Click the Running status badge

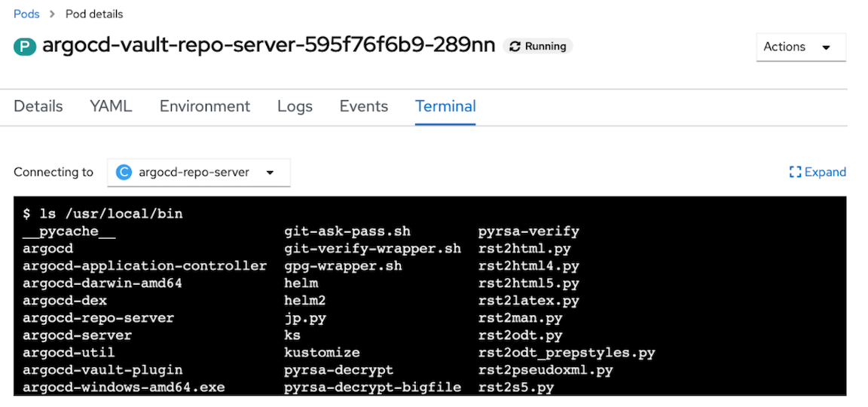point(538,47)
